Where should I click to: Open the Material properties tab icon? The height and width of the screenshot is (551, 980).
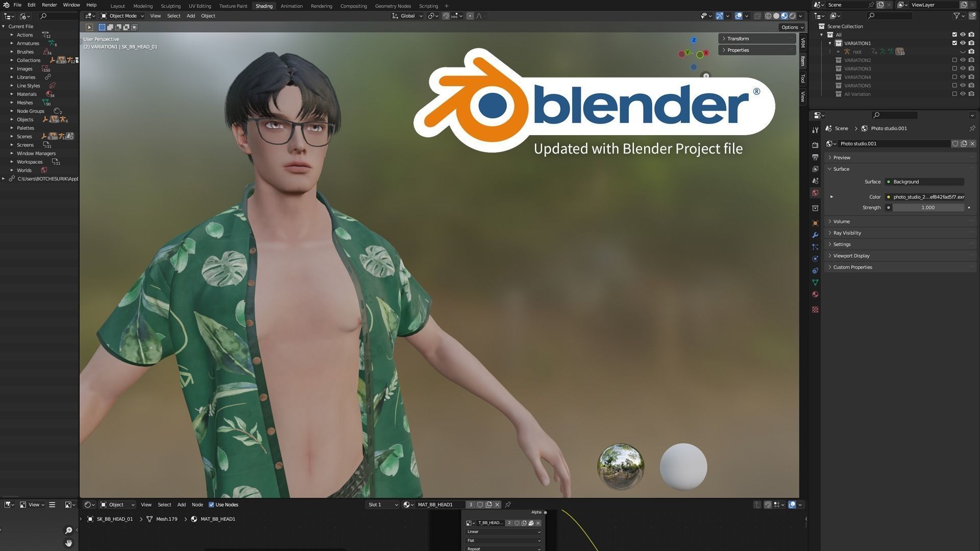815,294
